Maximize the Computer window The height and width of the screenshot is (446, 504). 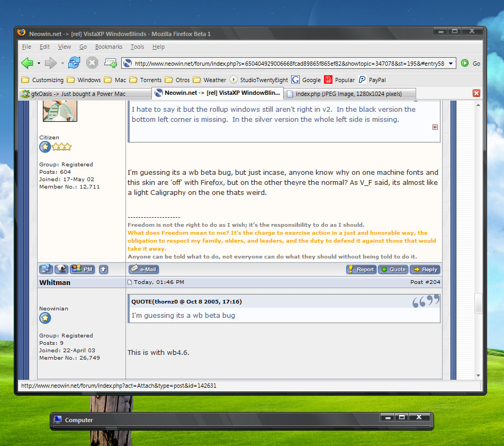402,417
